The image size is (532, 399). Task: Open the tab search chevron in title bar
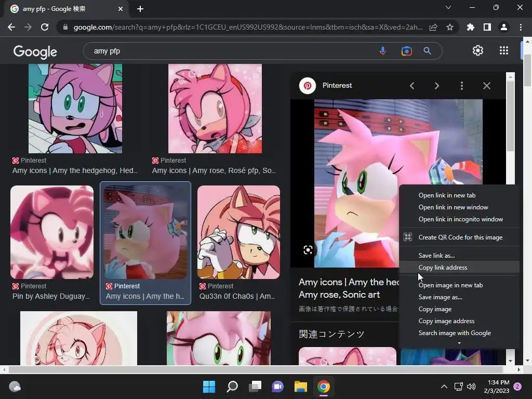tap(448, 7)
